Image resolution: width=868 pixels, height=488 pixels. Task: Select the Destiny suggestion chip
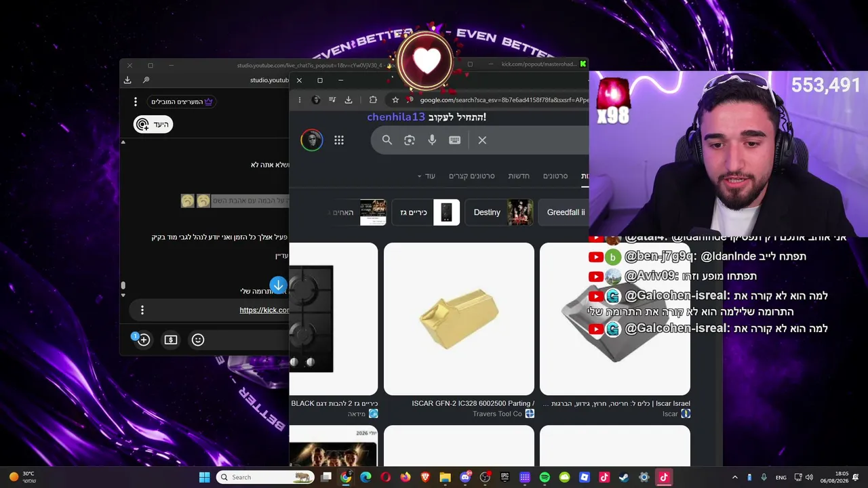499,212
